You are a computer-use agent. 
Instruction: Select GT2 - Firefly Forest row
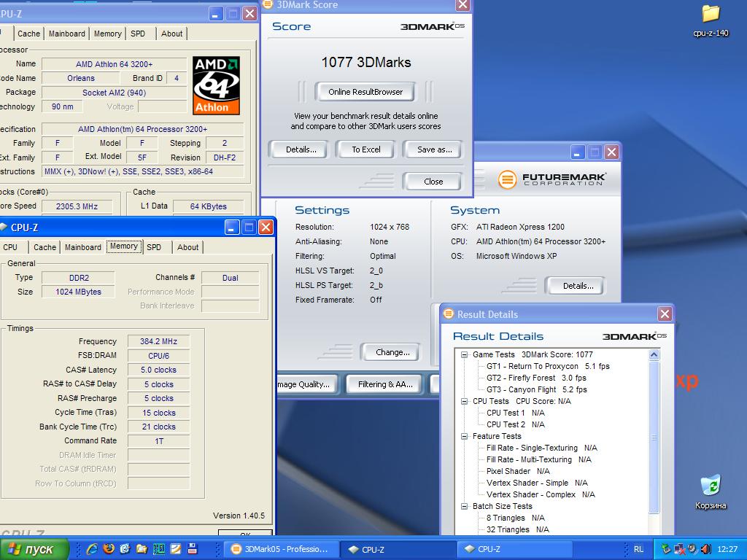pos(536,378)
